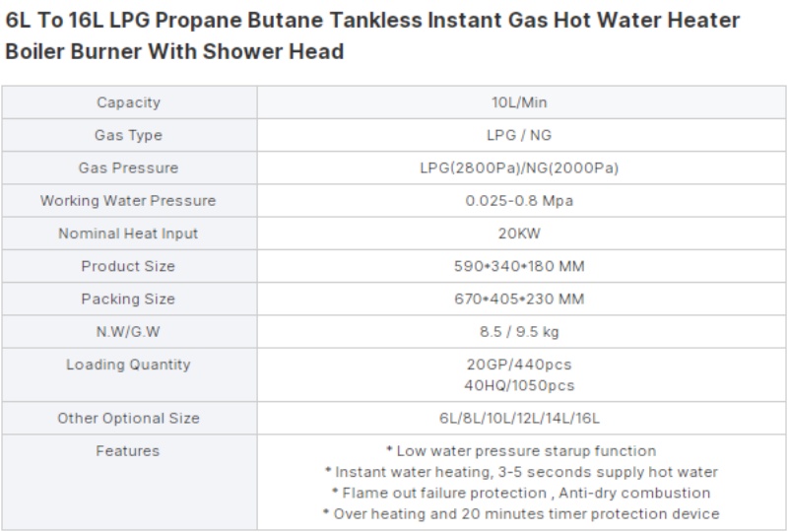Click the 40HQ/1050pcs loading quantity line
This screenshot has height=532, width=788.
click(519, 385)
